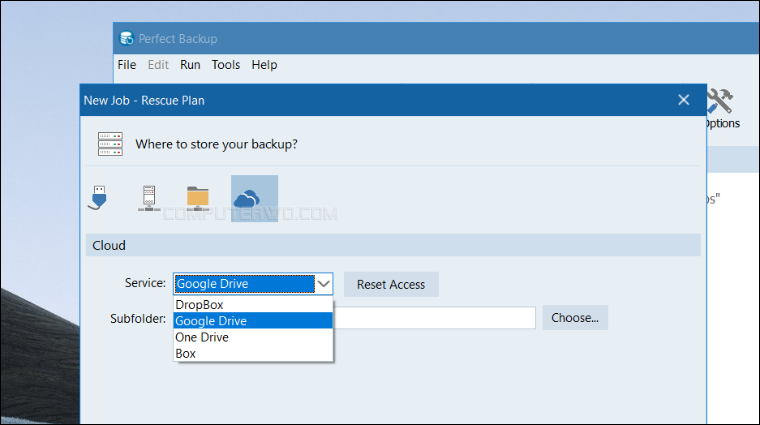Click the Reset Access button
The height and width of the screenshot is (425, 760).
391,284
